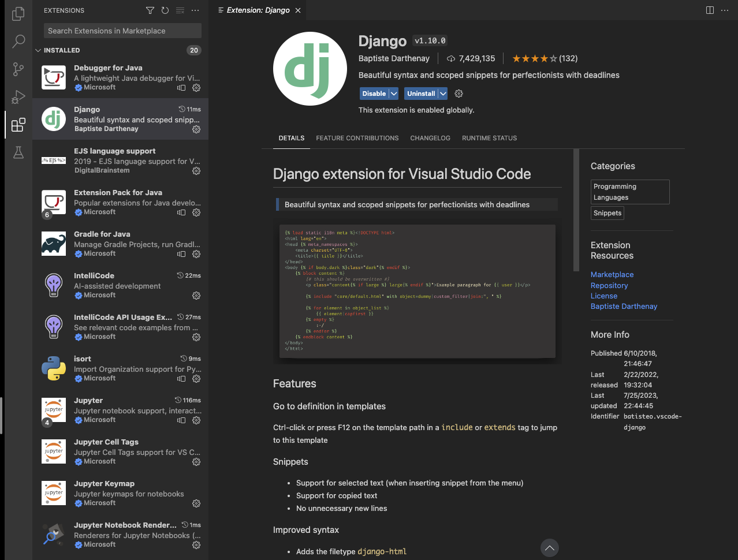The height and width of the screenshot is (560, 738).
Task: Click the details page scrollbar
Action: point(576,210)
